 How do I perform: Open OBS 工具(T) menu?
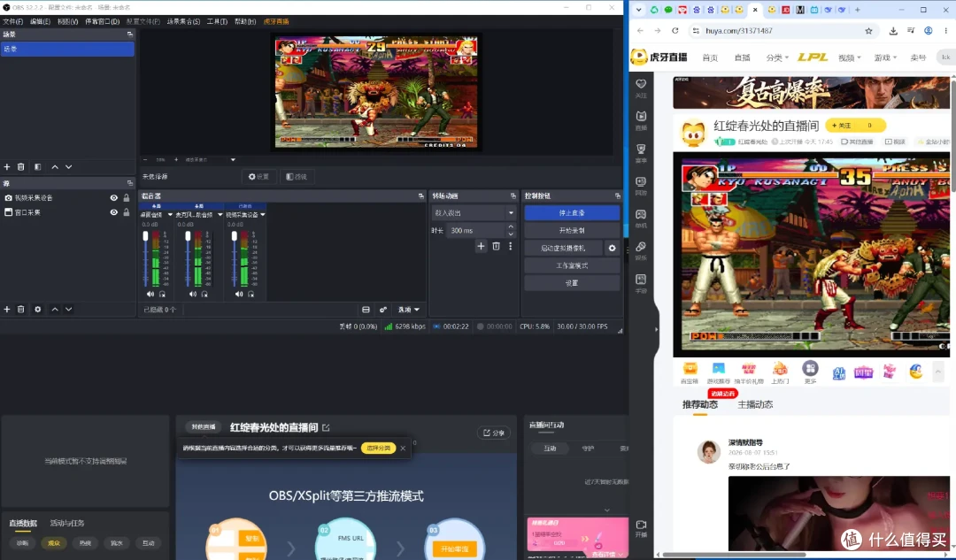pyautogui.click(x=217, y=21)
